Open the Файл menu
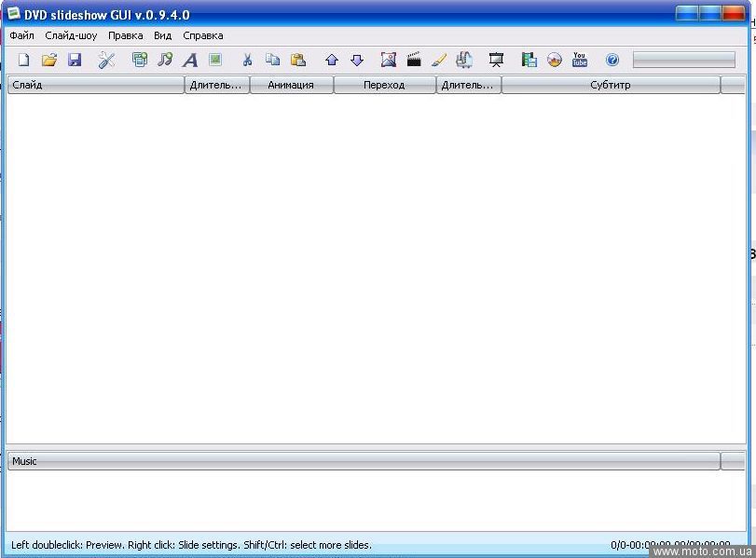Screen dimensions: 756x558 tap(21, 35)
